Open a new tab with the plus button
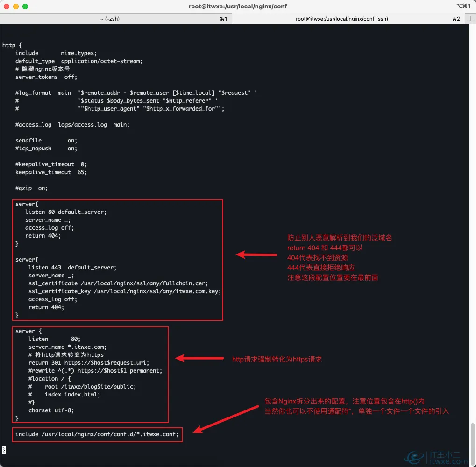This screenshot has height=467, width=476. [x=469, y=19]
